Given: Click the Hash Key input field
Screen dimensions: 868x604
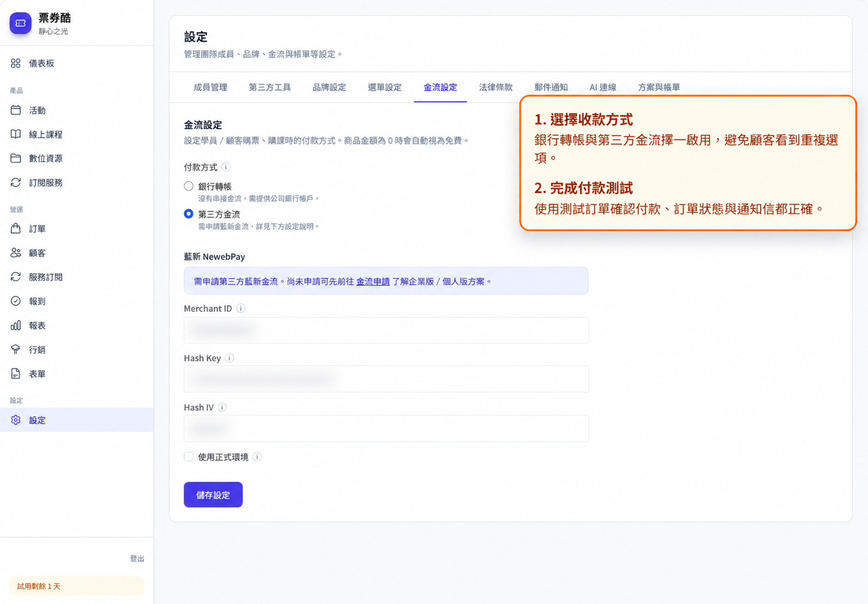Looking at the screenshot, I should (x=386, y=379).
